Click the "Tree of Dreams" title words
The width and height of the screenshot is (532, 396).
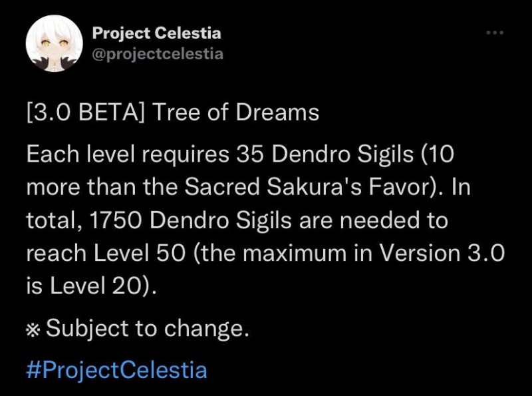[235, 112]
